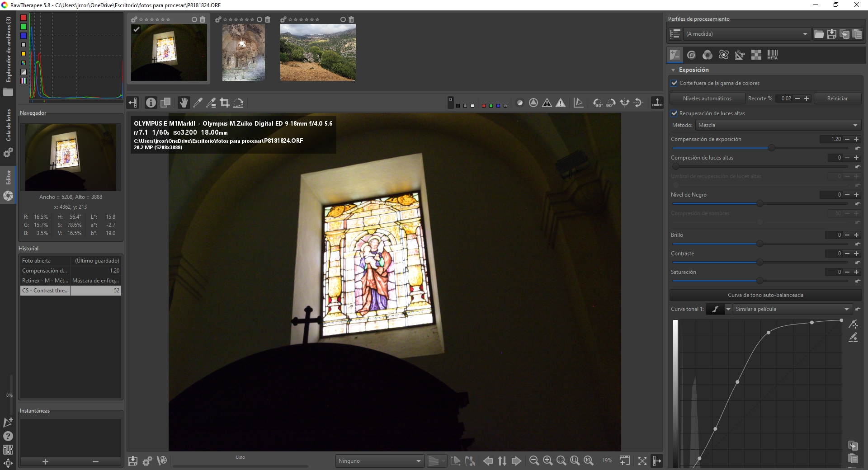Screen dimensions: 868x470
Task: Open the processing profile dropdown (A medida)
Action: pos(747,34)
